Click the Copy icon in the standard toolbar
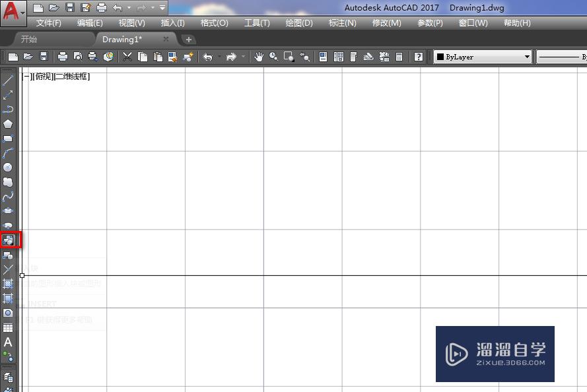Viewport: 587px width, 392px height. [142, 57]
